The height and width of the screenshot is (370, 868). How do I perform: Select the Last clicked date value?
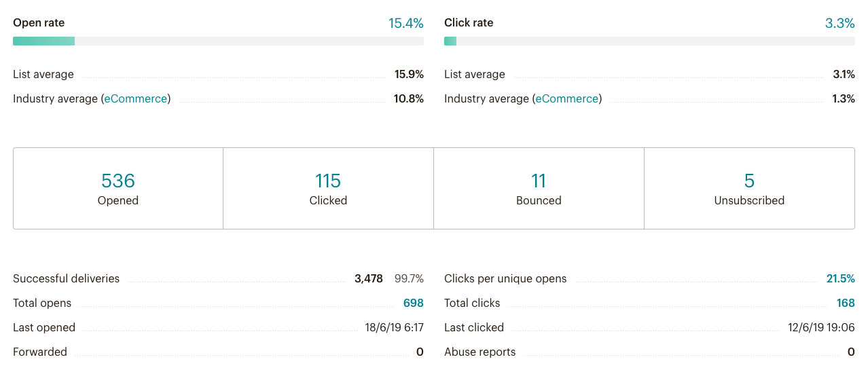point(821,327)
